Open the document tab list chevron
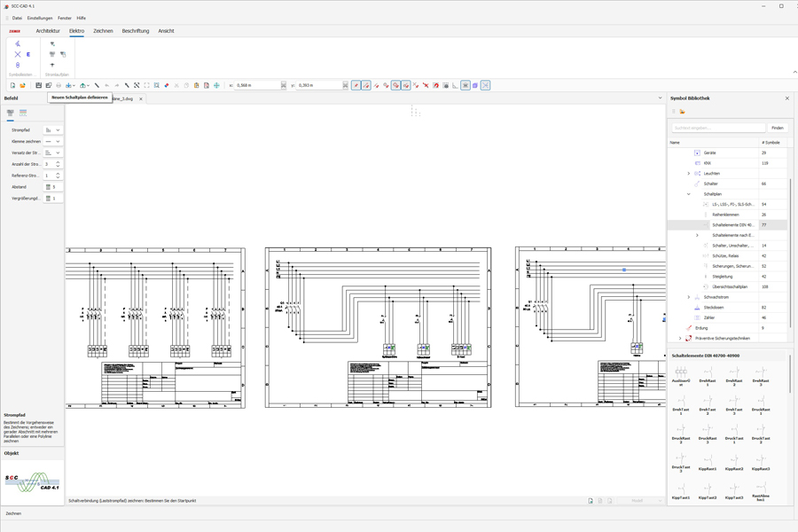 [660, 98]
